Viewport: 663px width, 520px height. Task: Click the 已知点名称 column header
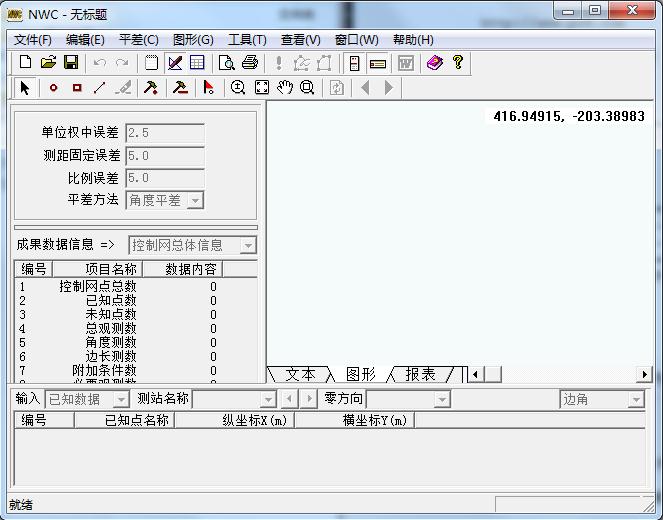point(124,420)
